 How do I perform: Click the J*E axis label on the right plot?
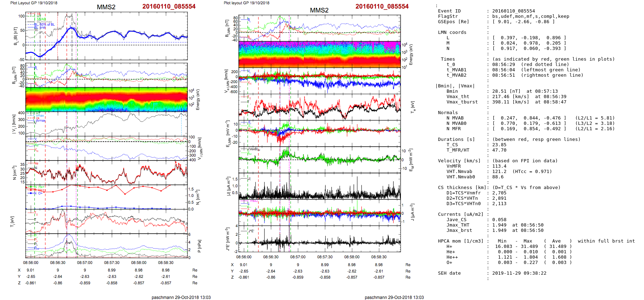227,239
